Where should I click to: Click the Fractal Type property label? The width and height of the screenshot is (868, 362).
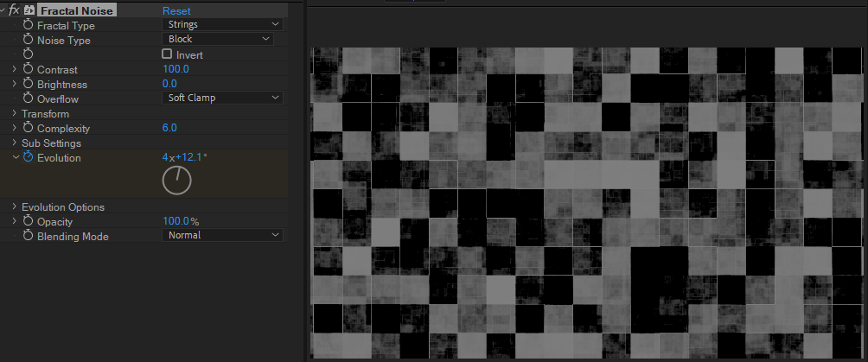[66, 25]
